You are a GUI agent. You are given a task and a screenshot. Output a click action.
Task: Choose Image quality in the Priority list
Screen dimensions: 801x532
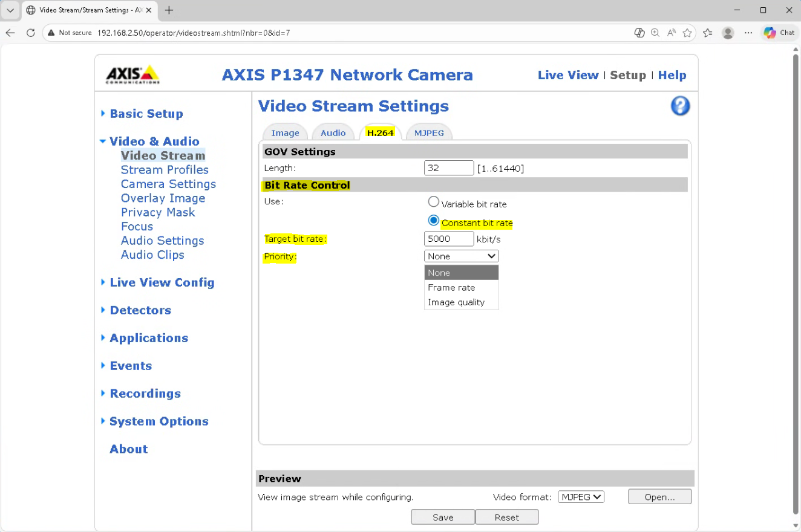[x=462, y=302]
